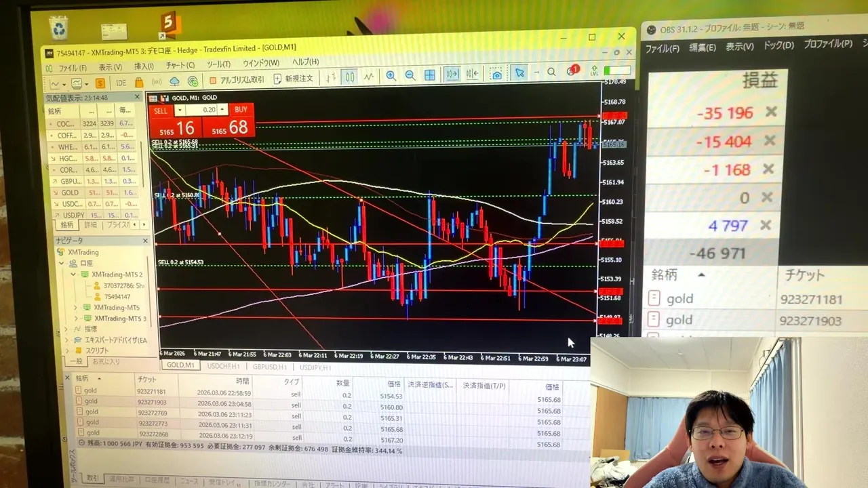Screen dimensions: 868x488
Task: Click the 新規注文 new order button
Action: 294,79
